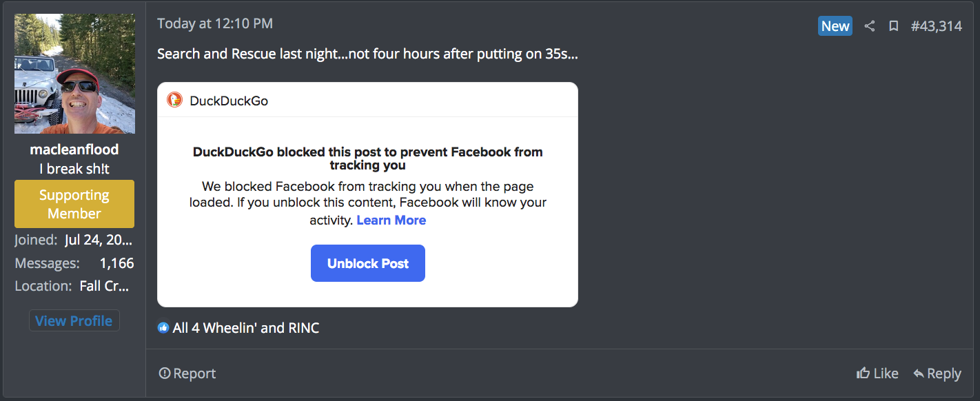This screenshot has width=980, height=401.
Task: Click the thumbs-up Like icon
Action: [863, 373]
